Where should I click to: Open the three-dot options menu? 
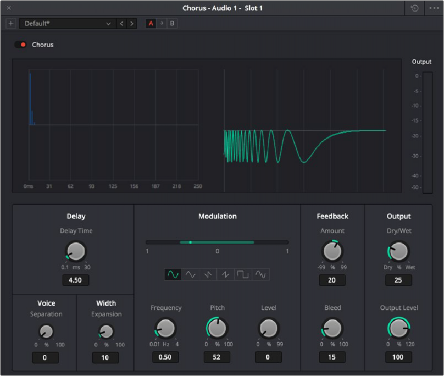(434, 8)
